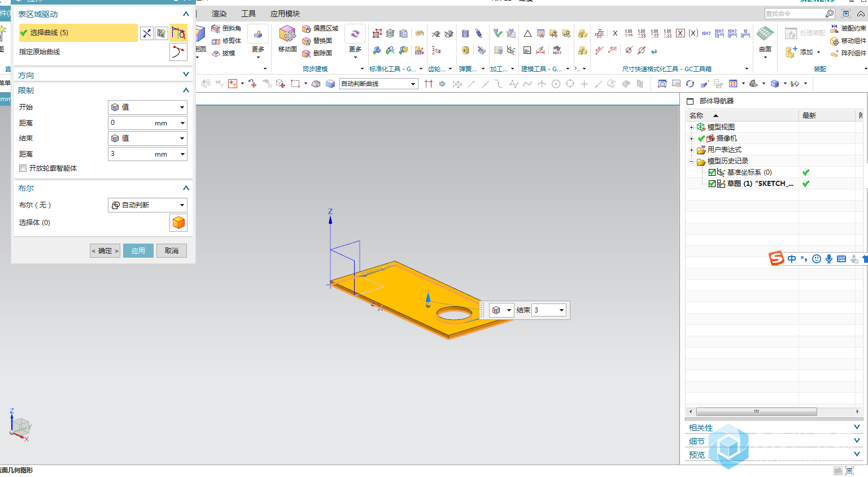Screen dimensions: 868x477
Task: Open the 开始 值 dropdown
Action: point(147,107)
